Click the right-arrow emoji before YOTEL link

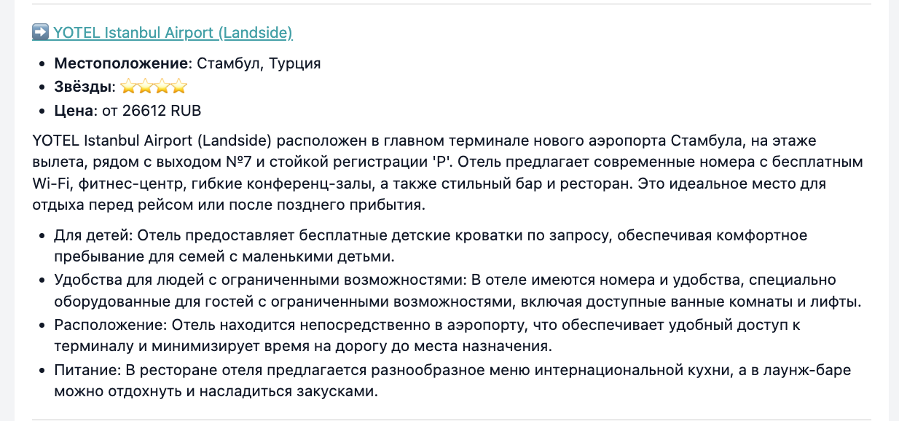tap(41, 32)
